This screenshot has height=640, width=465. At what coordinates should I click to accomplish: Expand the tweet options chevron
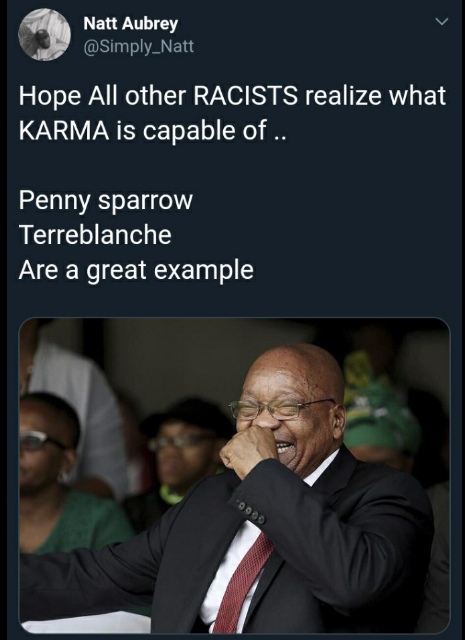(x=442, y=21)
